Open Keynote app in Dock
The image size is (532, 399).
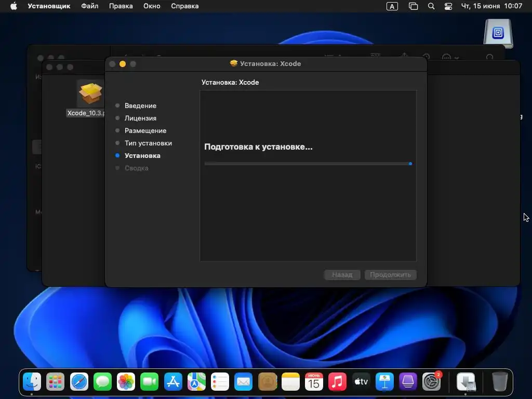click(384, 382)
